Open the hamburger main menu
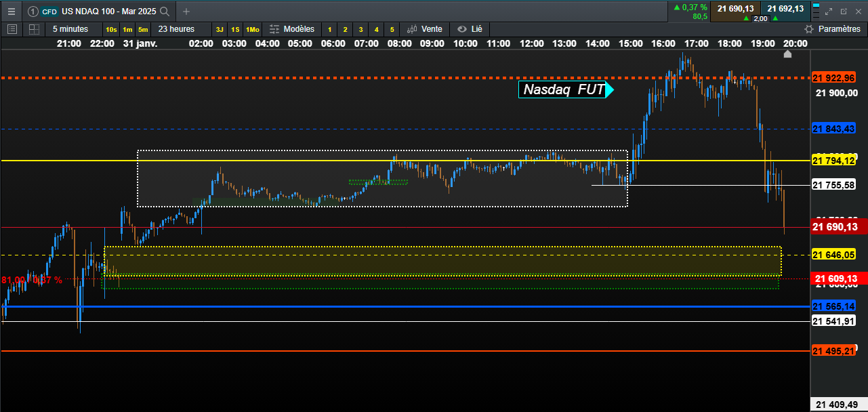The height and width of the screenshot is (412, 868). pyautogui.click(x=12, y=11)
